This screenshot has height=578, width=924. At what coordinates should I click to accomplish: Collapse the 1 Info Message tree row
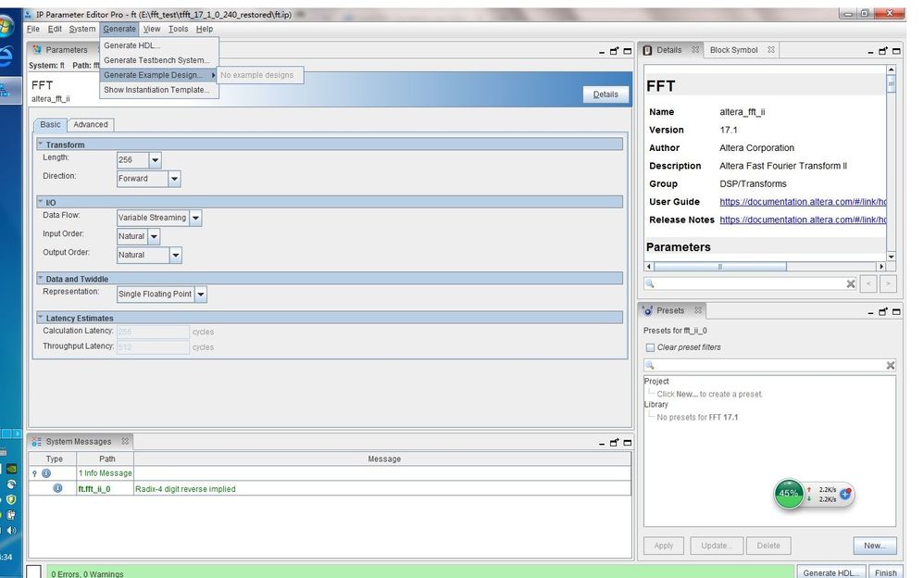point(34,473)
